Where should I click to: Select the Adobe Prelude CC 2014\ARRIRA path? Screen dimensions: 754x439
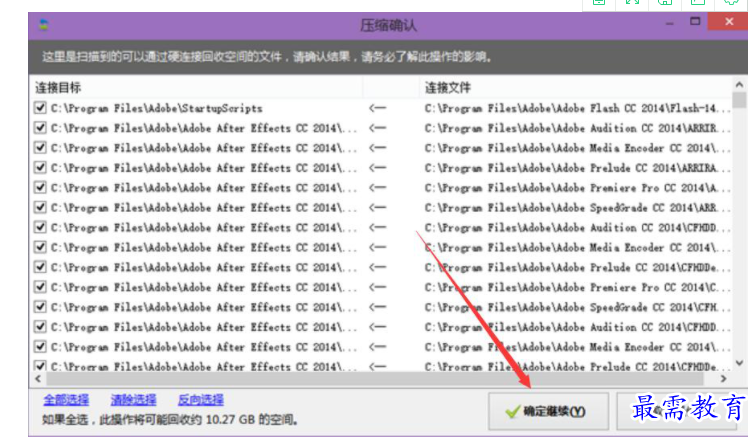578,168
